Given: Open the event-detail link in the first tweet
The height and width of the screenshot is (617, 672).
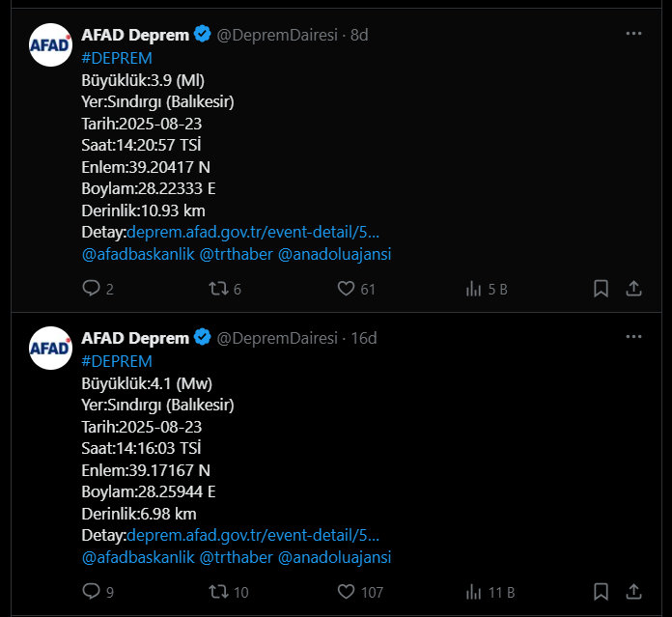Looking at the screenshot, I should click(x=253, y=233).
